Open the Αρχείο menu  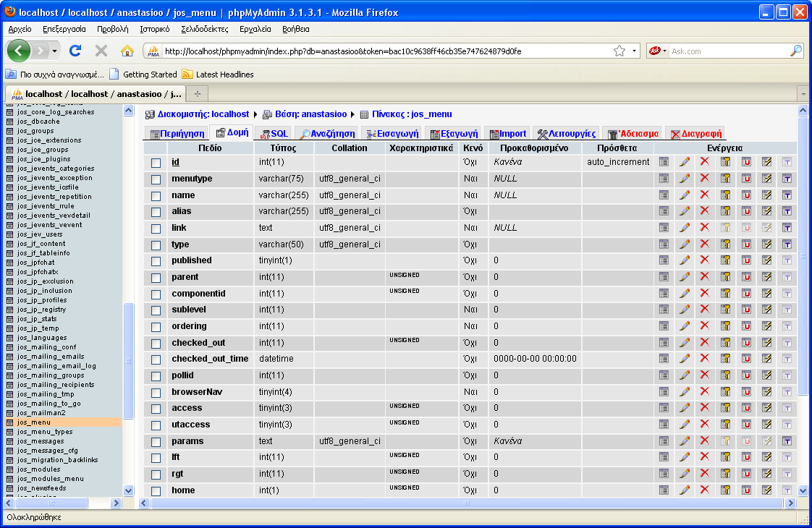pyautogui.click(x=20, y=29)
